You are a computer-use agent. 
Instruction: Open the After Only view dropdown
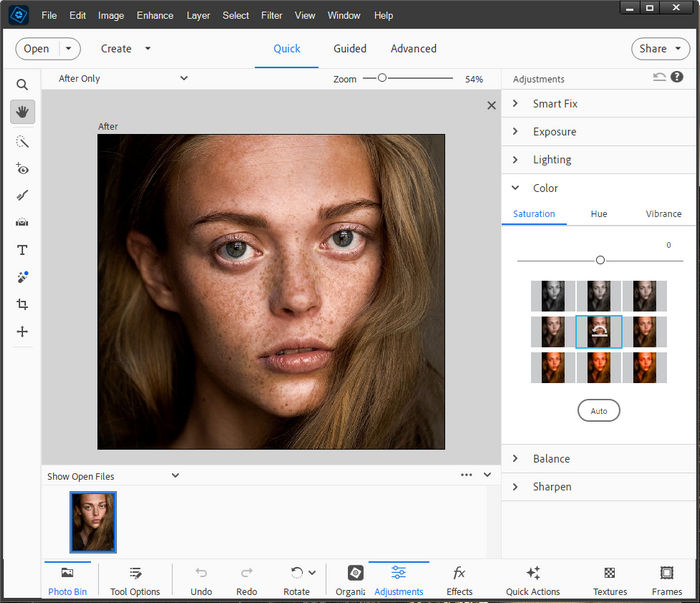[x=122, y=78]
